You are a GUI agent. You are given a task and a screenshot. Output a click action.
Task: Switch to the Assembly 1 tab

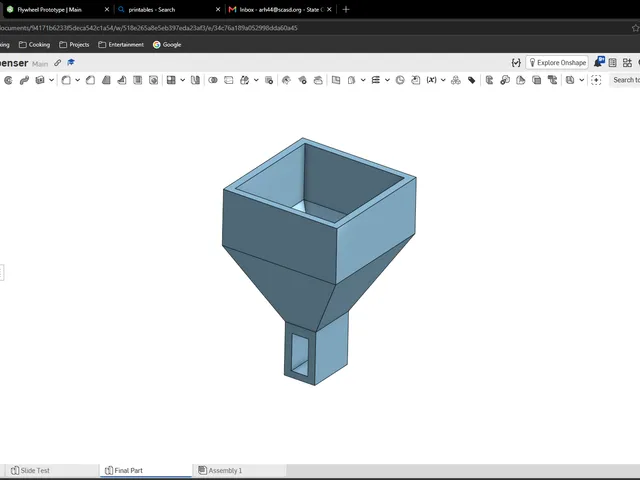239,470
